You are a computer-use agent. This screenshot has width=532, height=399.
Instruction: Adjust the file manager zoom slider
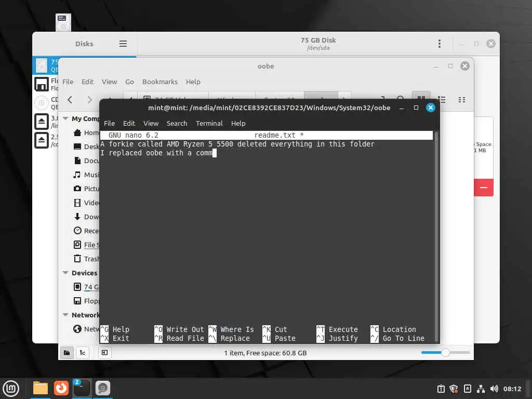coord(445,353)
